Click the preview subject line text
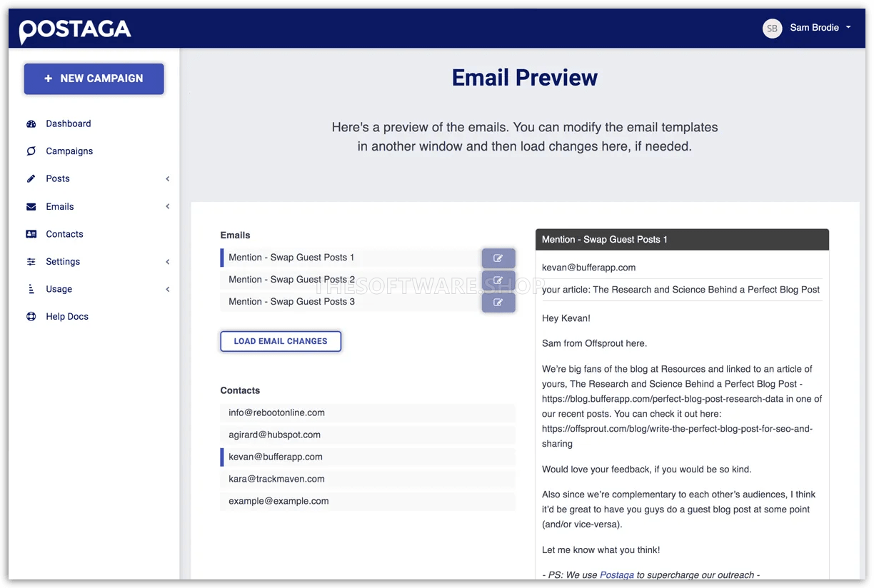This screenshot has height=588, width=874. tap(680, 290)
